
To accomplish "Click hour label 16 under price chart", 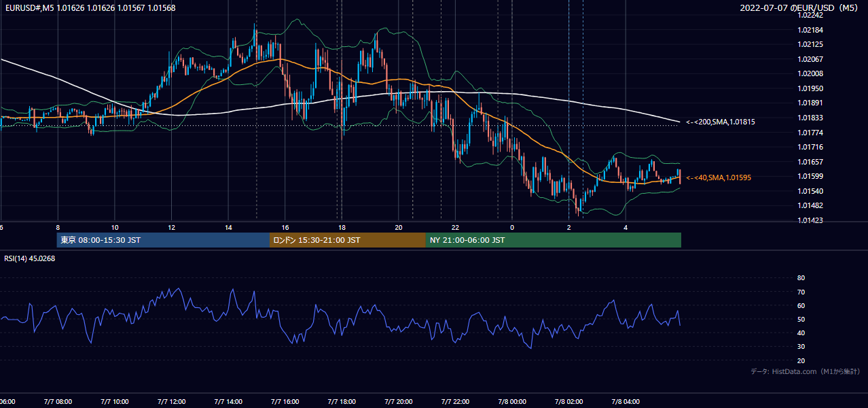I will (x=285, y=227).
